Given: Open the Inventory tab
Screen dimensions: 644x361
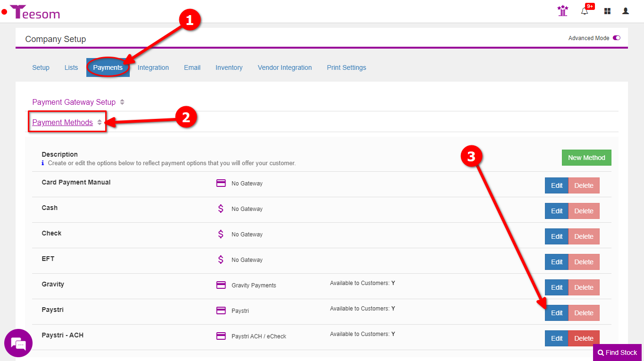Looking at the screenshot, I should [229, 67].
